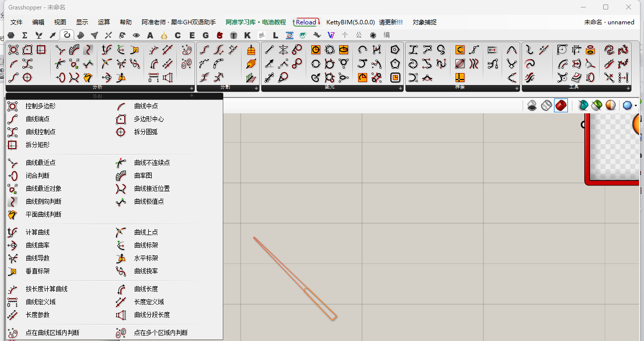
Task: Switch to wireframe preview mode
Action: pos(546,105)
